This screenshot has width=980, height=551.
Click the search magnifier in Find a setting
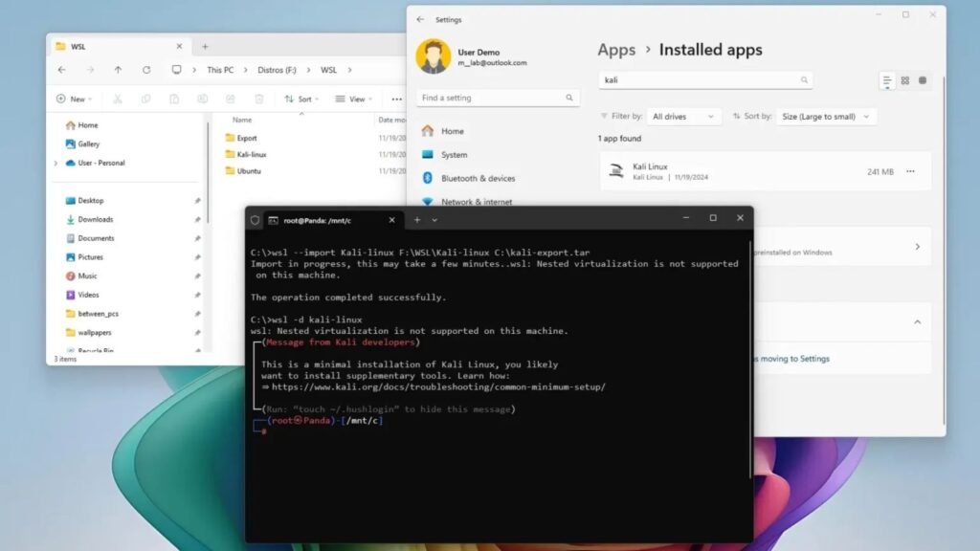pyautogui.click(x=569, y=98)
